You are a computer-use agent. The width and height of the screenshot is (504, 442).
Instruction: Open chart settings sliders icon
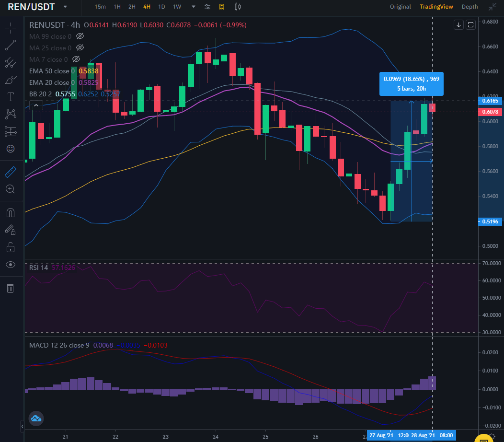207,7
